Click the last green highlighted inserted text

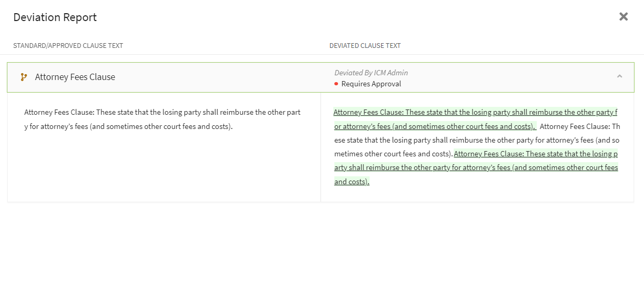tap(535, 154)
